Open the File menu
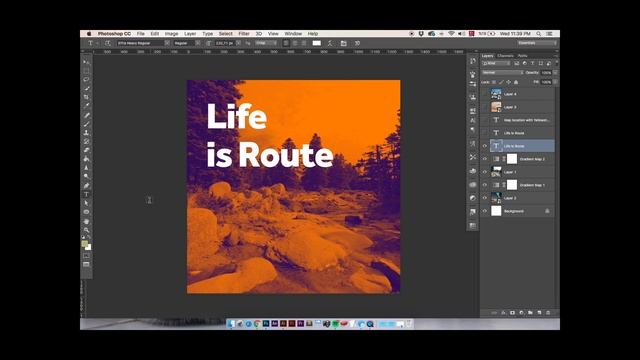The height and width of the screenshot is (360, 640). 141,33
